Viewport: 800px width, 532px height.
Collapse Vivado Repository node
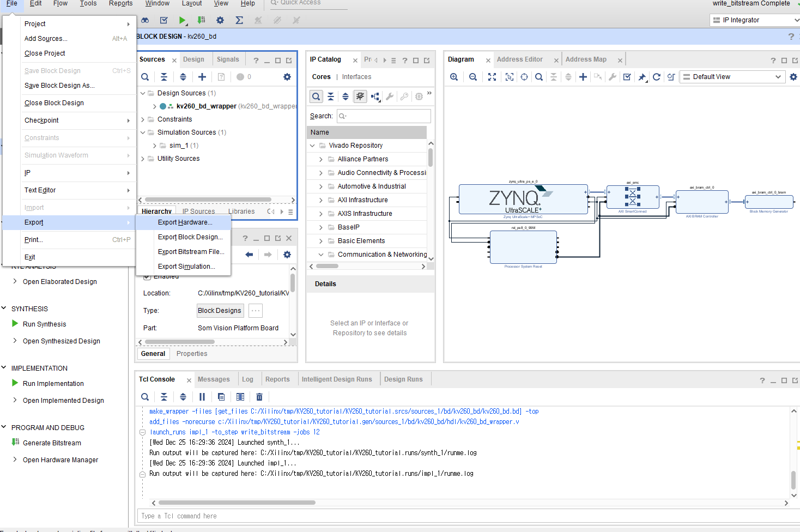click(312, 146)
